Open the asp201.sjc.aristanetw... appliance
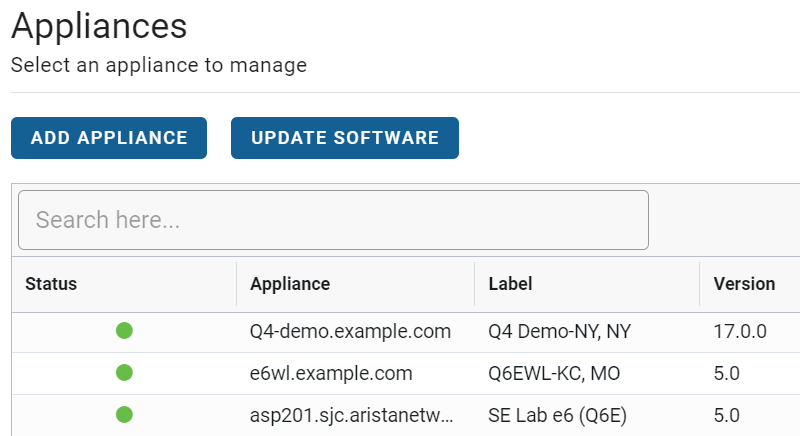 coord(351,415)
